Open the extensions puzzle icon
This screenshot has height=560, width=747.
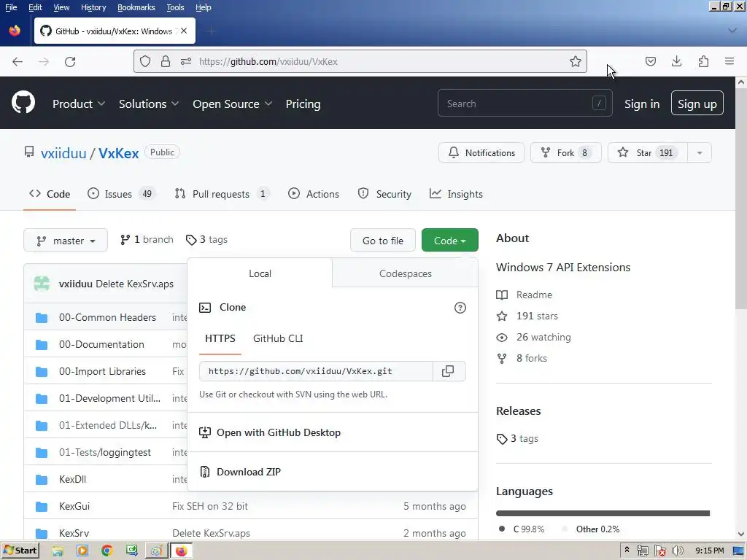(703, 61)
